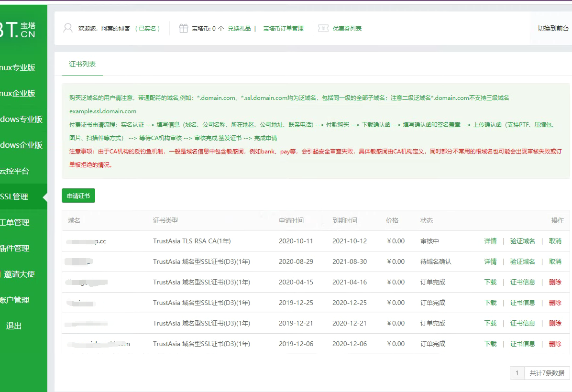
Task: Click the coupon ticket icon
Action: point(323,28)
